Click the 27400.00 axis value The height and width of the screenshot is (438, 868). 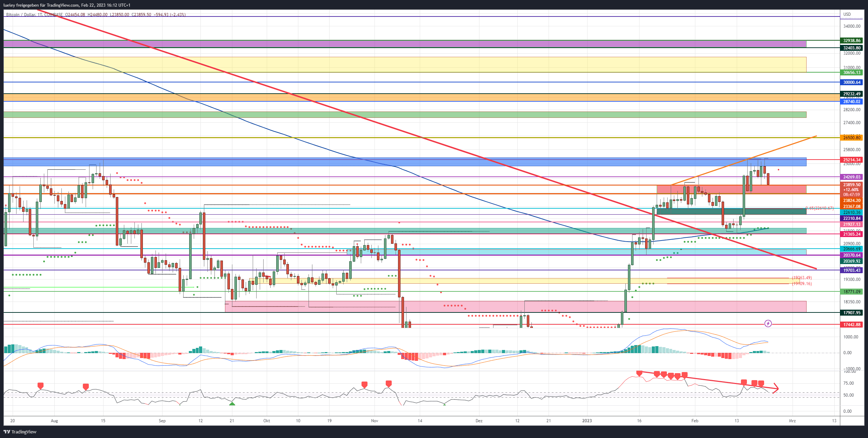852,123
